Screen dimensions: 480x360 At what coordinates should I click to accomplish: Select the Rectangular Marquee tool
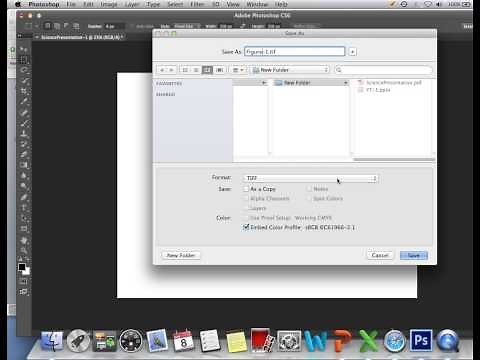pyautogui.click(x=24, y=60)
